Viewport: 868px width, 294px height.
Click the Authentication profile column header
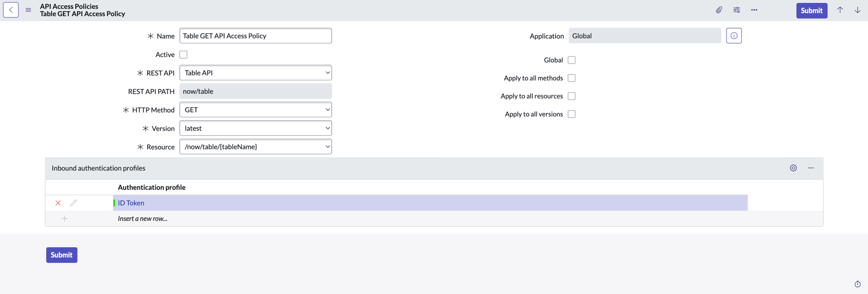pos(151,187)
